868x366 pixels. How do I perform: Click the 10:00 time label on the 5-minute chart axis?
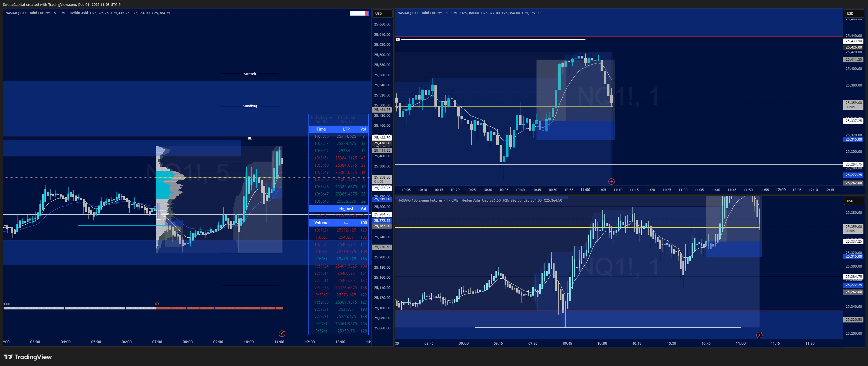pos(249,342)
